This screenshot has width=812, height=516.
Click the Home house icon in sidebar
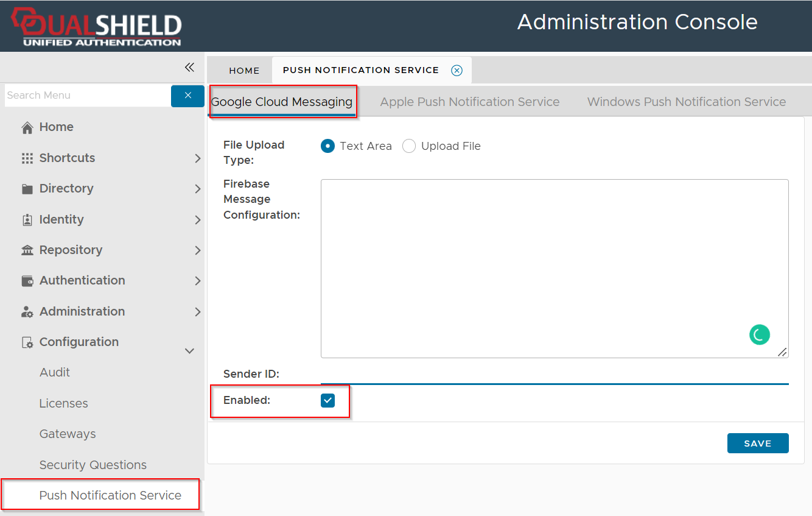point(27,127)
